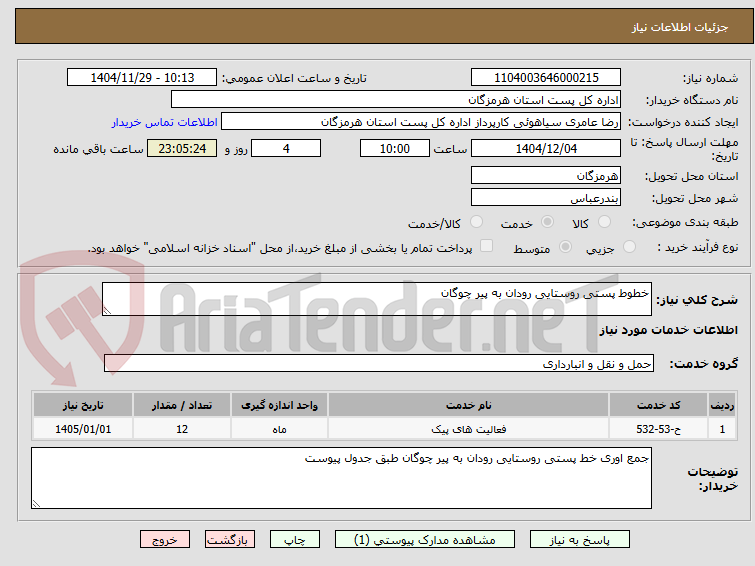This screenshot has height=566, width=755.
Task: Click the نام خدمت column header
Action: 468,405
